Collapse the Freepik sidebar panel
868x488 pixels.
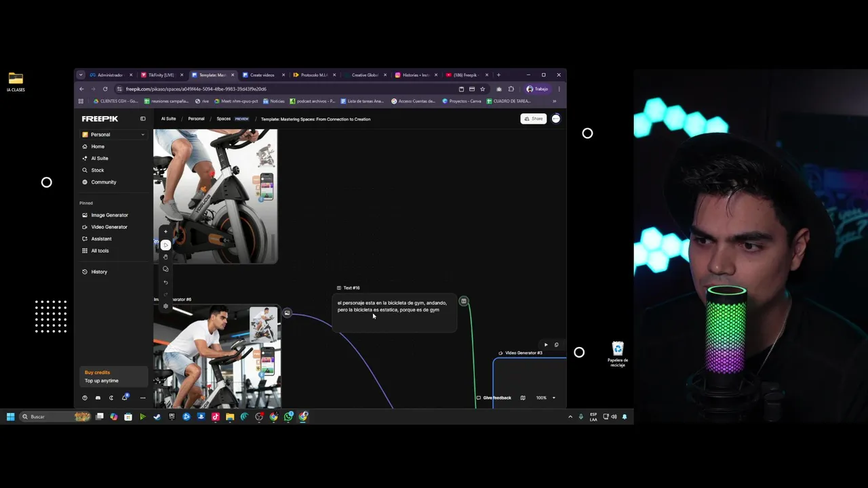click(x=142, y=119)
